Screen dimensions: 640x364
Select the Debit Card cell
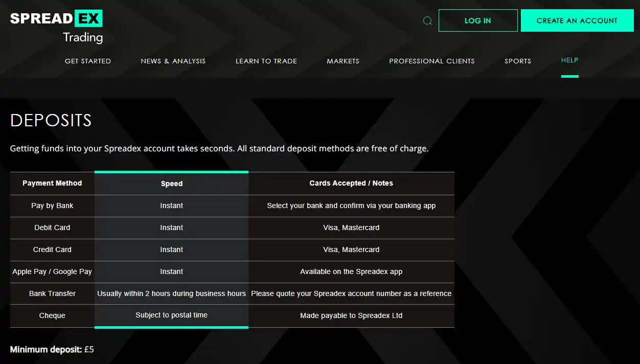tap(52, 227)
